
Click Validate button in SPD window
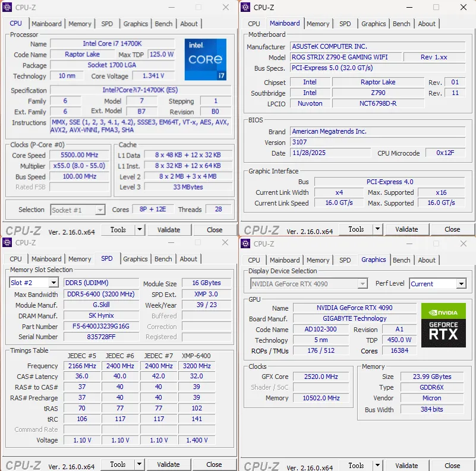(x=169, y=464)
